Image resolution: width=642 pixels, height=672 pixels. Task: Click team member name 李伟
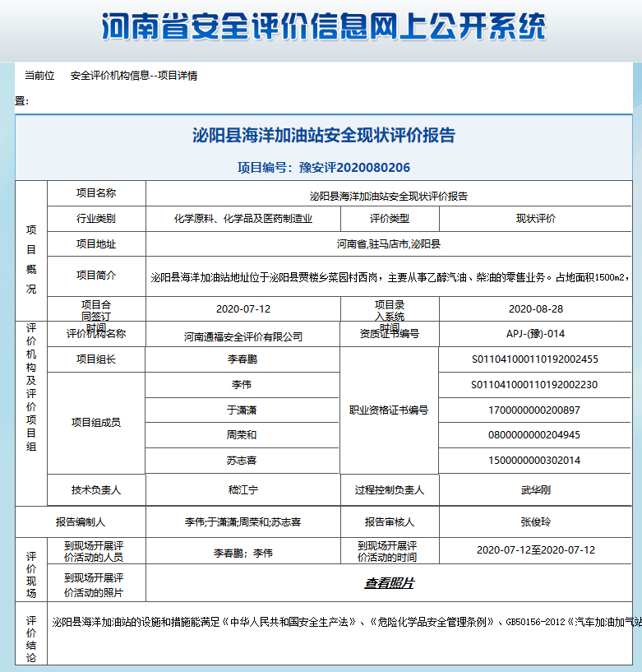(242, 384)
